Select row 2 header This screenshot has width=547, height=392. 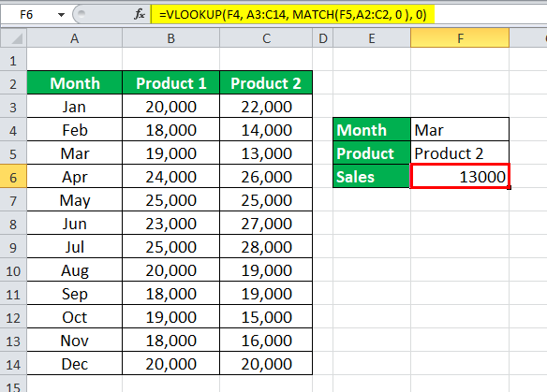13,83
